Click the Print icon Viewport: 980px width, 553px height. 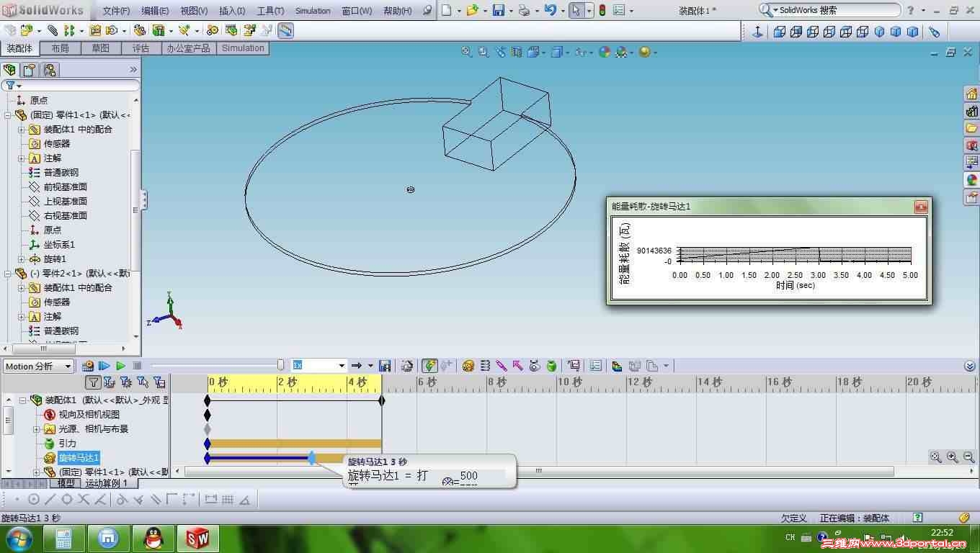tap(524, 10)
